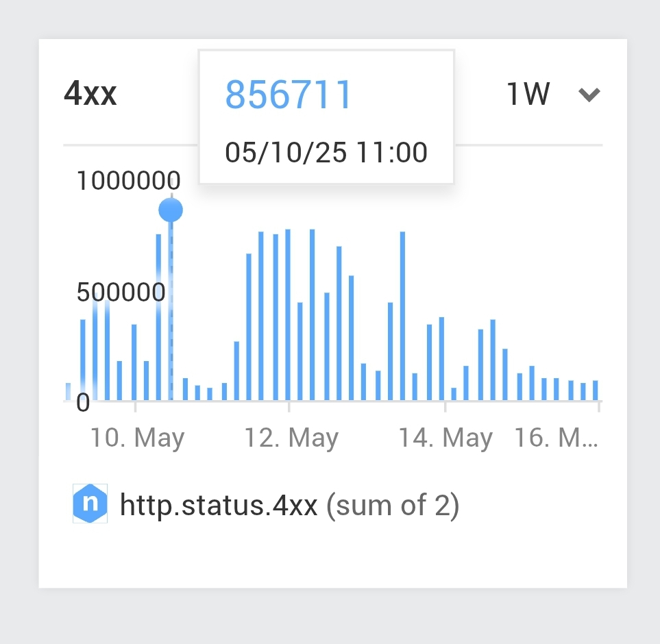Select the http.status.4xx legend label
The width and height of the screenshot is (660, 644).
(x=219, y=505)
